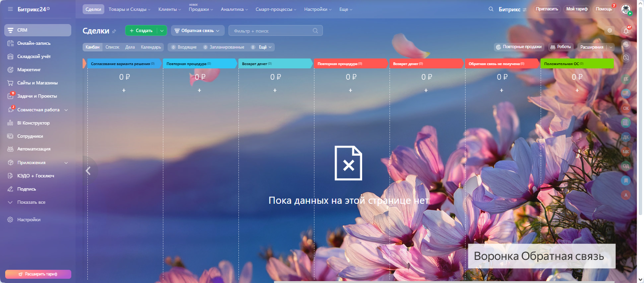Open Продажи top menu
This screenshot has height=283, width=644.
[201, 9]
